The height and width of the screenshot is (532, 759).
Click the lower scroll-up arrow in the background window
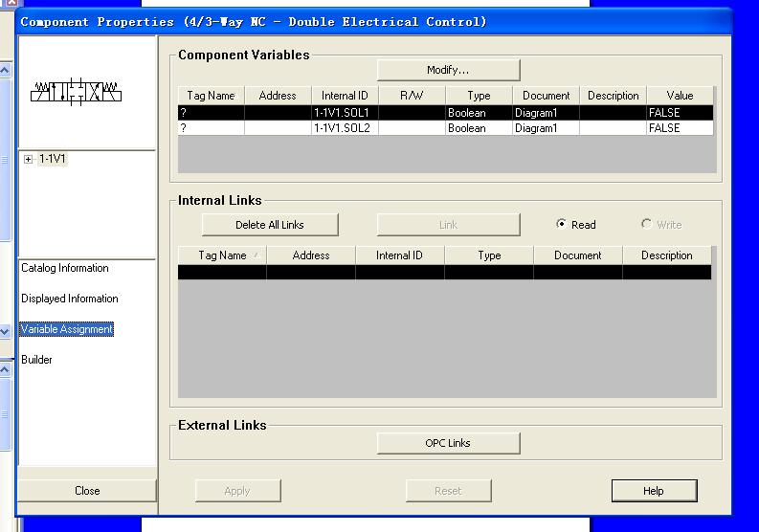(x=5, y=370)
